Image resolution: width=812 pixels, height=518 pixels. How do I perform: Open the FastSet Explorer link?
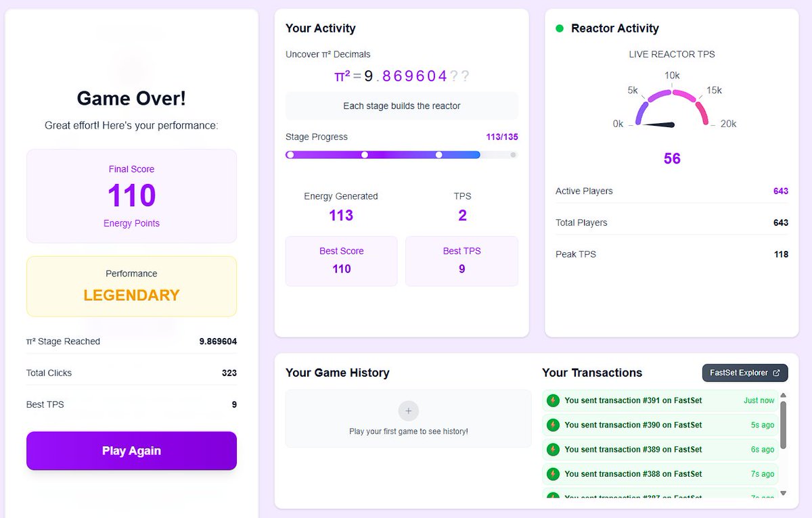tap(745, 373)
